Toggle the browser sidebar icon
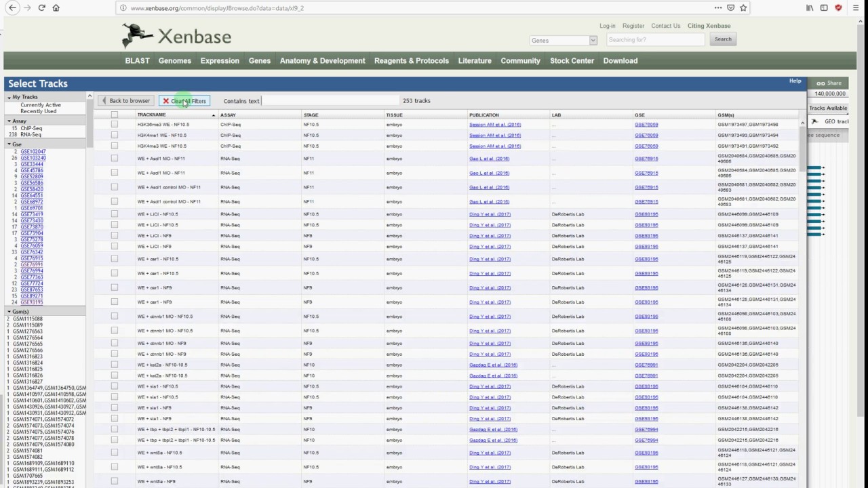 click(824, 7)
